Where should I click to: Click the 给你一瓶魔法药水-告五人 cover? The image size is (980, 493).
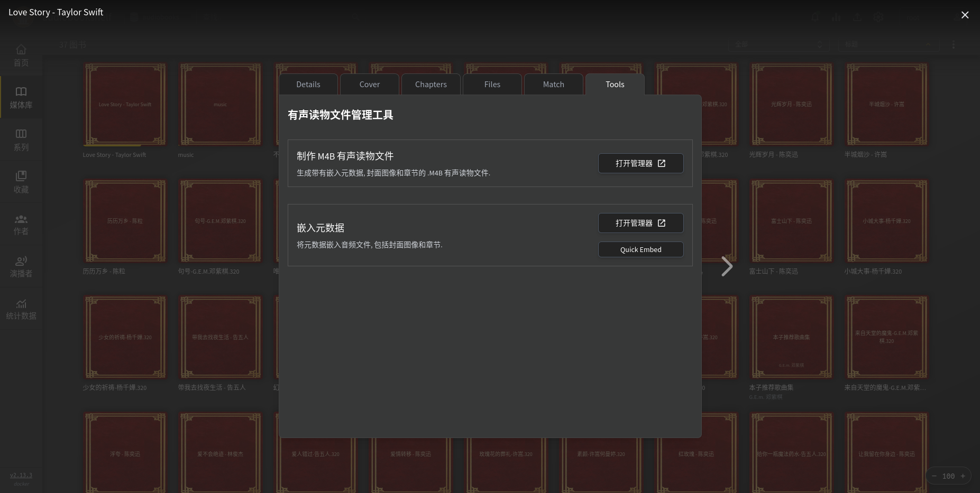pyautogui.click(x=791, y=453)
